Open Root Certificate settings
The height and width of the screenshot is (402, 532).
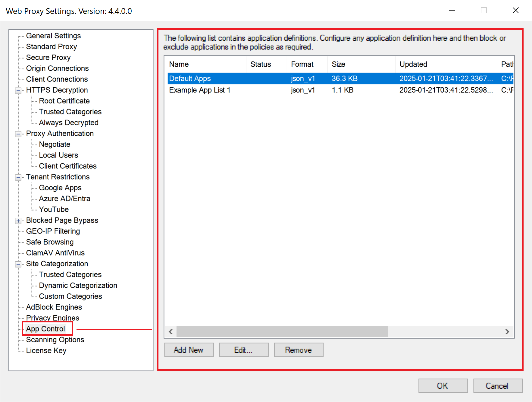64,101
